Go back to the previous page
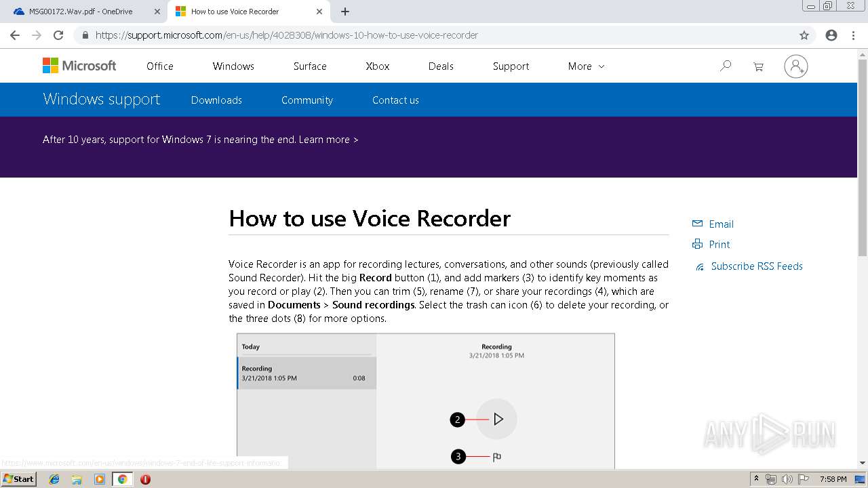Image resolution: width=868 pixels, height=488 pixels. pyautogui.click(x=15, y=35)
